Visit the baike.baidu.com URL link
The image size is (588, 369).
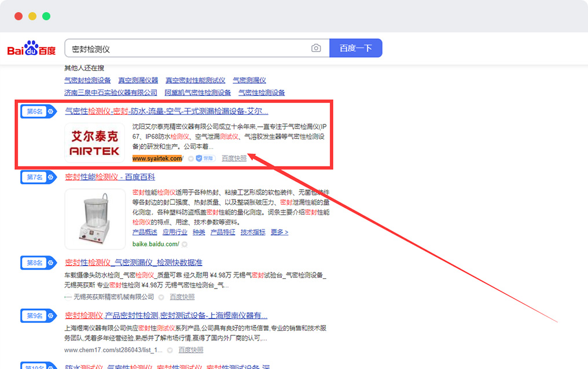coord(156,244)
